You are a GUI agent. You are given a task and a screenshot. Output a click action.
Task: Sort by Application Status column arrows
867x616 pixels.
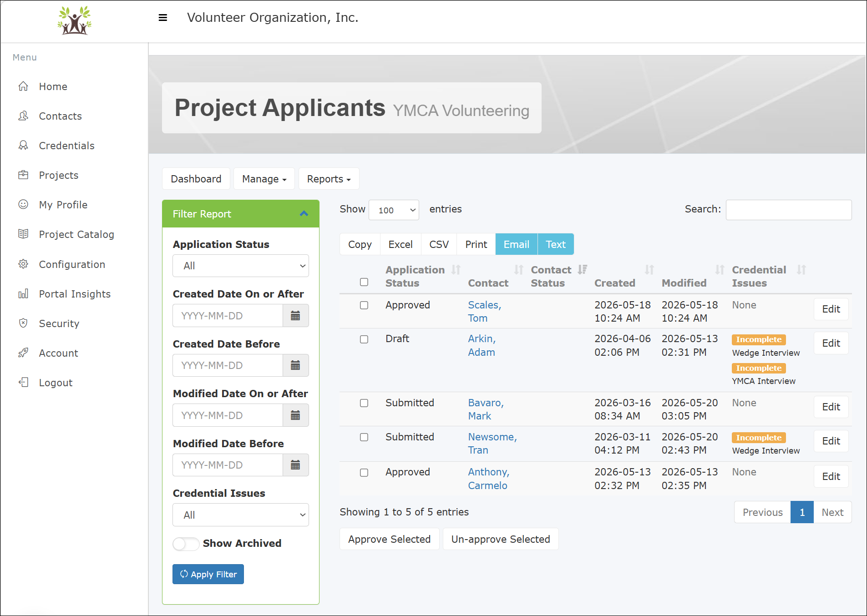click(456, 270)
